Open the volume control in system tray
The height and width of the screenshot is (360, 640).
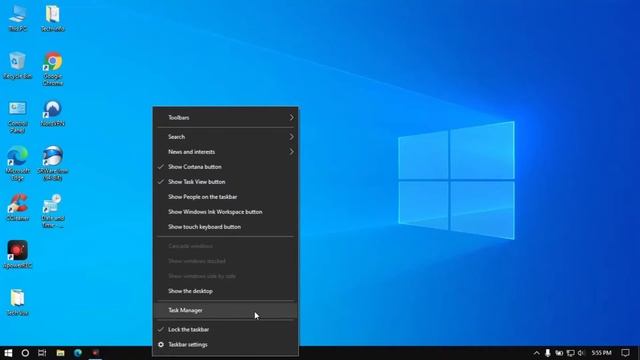pyautogui.click(x=581, y=353)
